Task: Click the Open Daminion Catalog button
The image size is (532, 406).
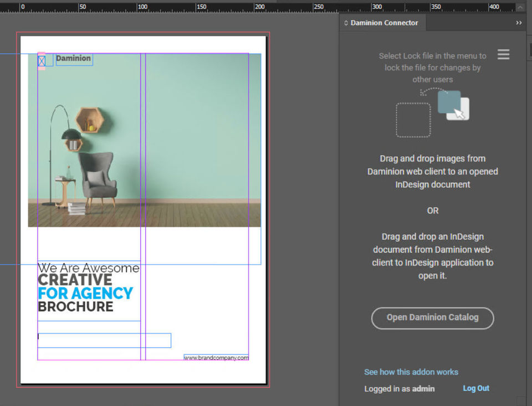Action: click(432, 318)
